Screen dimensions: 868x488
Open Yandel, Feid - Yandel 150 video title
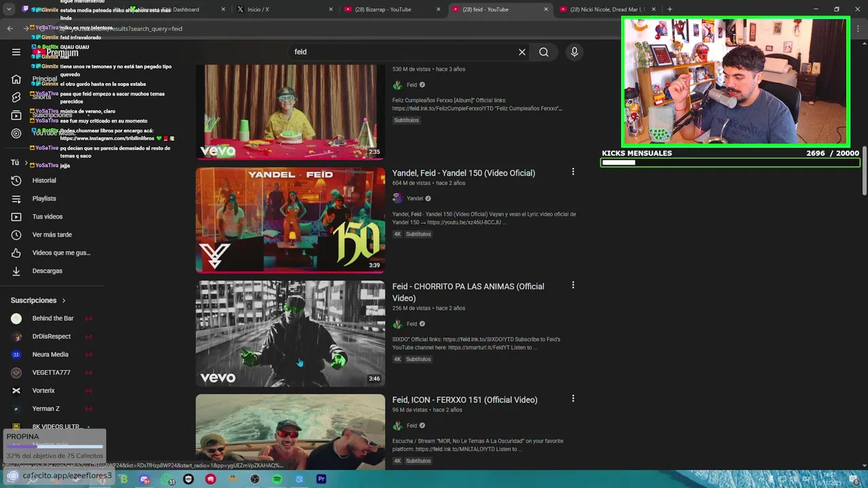pos(463,173)
